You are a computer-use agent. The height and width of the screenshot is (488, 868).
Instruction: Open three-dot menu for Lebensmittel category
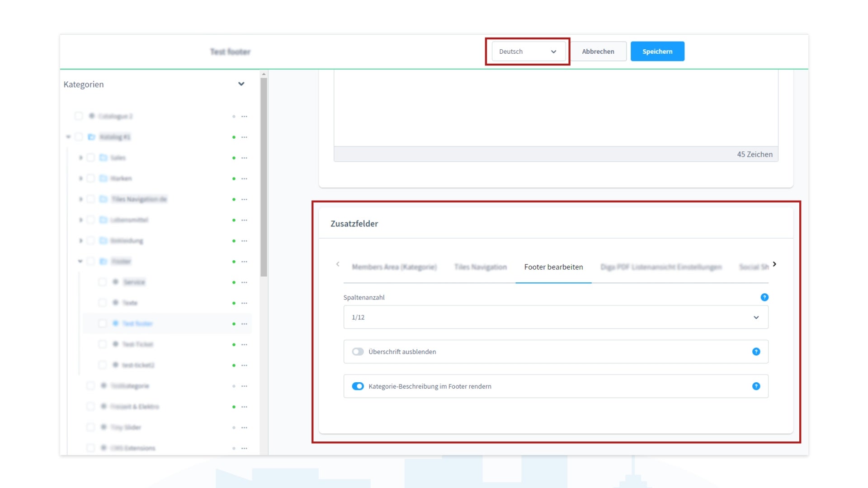[244, 220]
